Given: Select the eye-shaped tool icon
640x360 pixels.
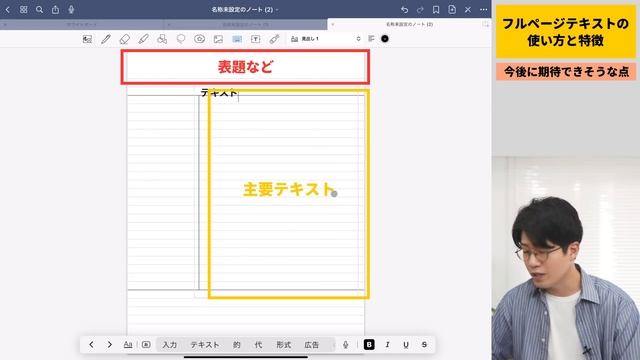Looking at the screenshot, I should point(199,39).
